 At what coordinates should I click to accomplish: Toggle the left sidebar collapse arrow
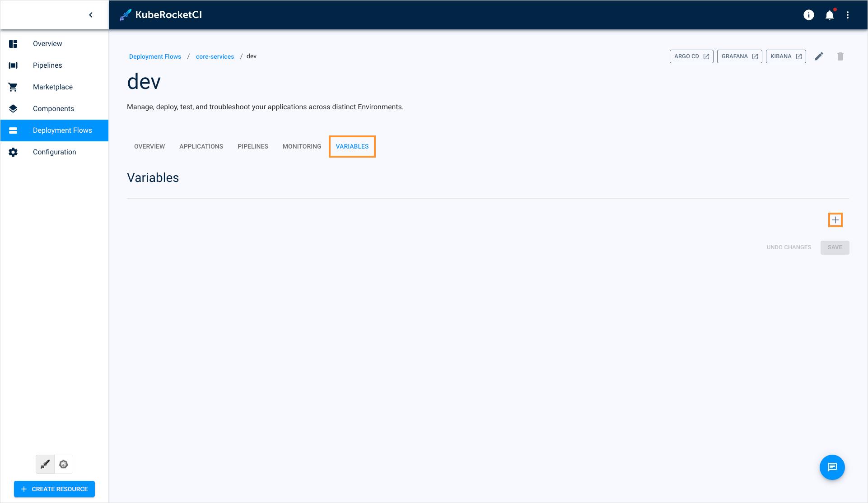click(90, 14)
